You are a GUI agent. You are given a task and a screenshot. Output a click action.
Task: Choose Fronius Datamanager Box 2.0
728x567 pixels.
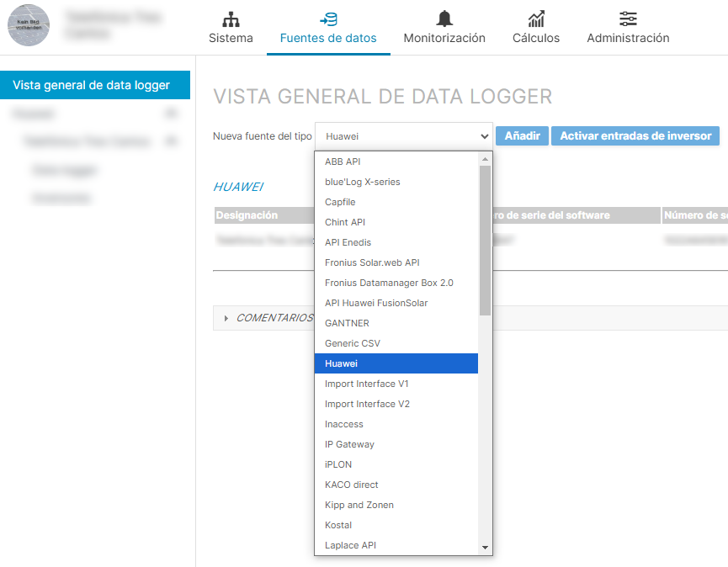pos(396,283)
